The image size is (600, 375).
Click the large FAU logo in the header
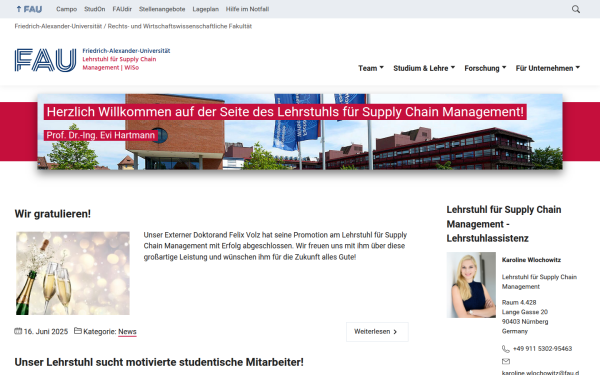tap(45, 60)
